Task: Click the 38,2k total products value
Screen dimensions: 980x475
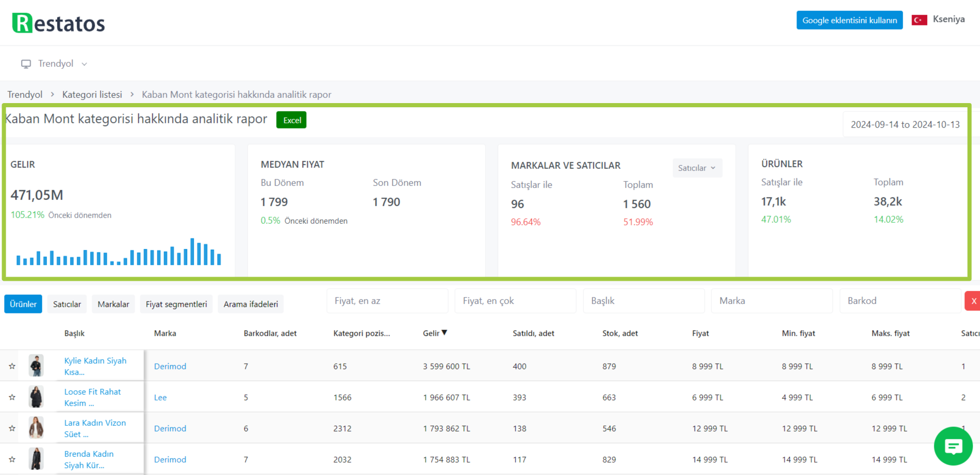Action: tap(888, 201)
